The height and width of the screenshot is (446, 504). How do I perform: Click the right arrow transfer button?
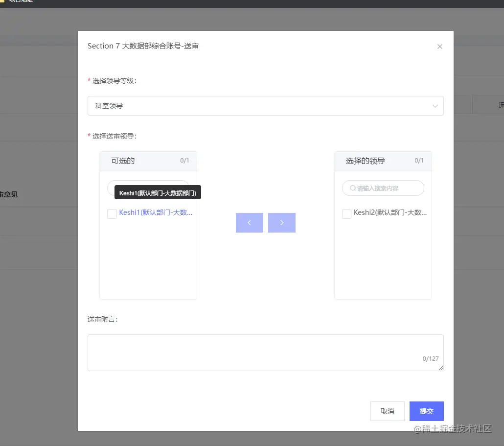[x=282, y=223]
